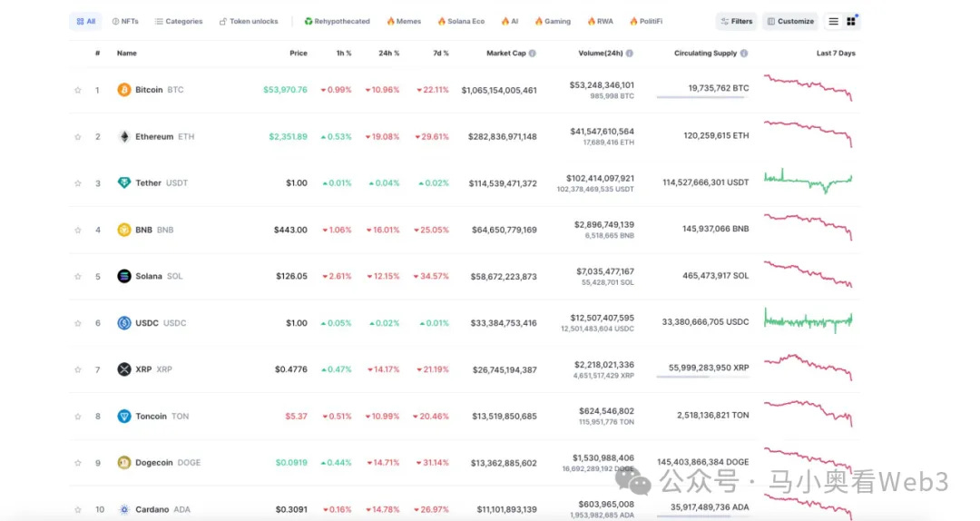Switch to grid view icon
This screenshot has height=521, width=980.
click(851, 21)
